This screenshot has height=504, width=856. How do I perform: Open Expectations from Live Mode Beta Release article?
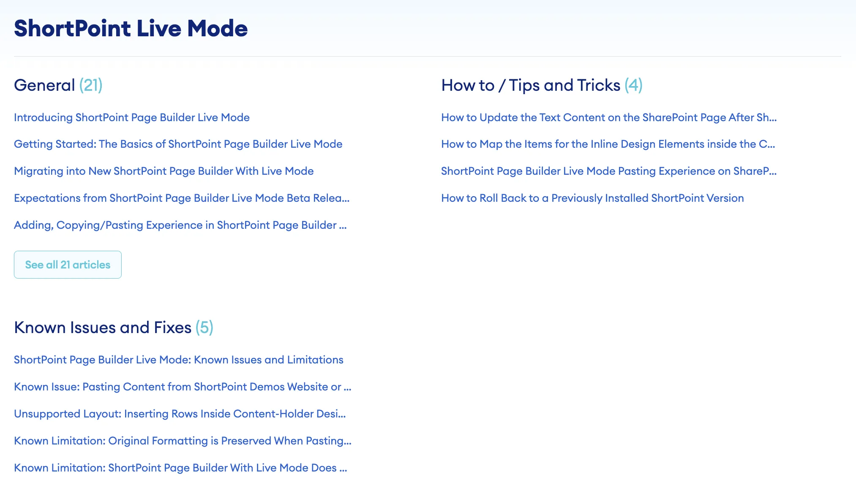(x=182, y=198)
